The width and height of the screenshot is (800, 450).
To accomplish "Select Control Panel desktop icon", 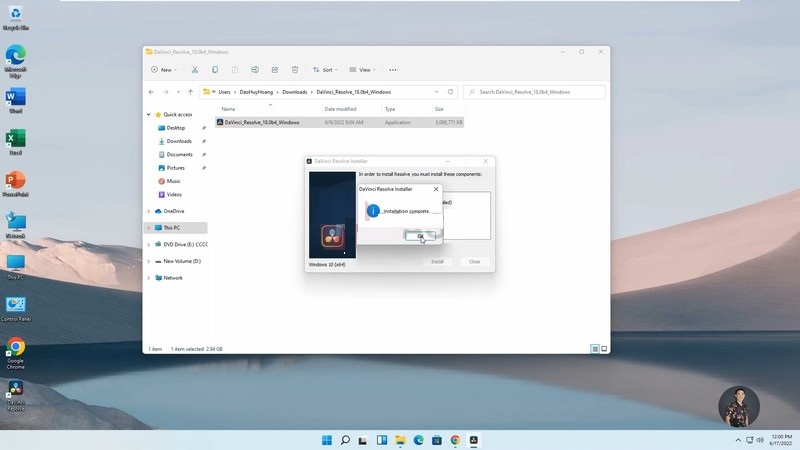I will [x=16, y=309].
